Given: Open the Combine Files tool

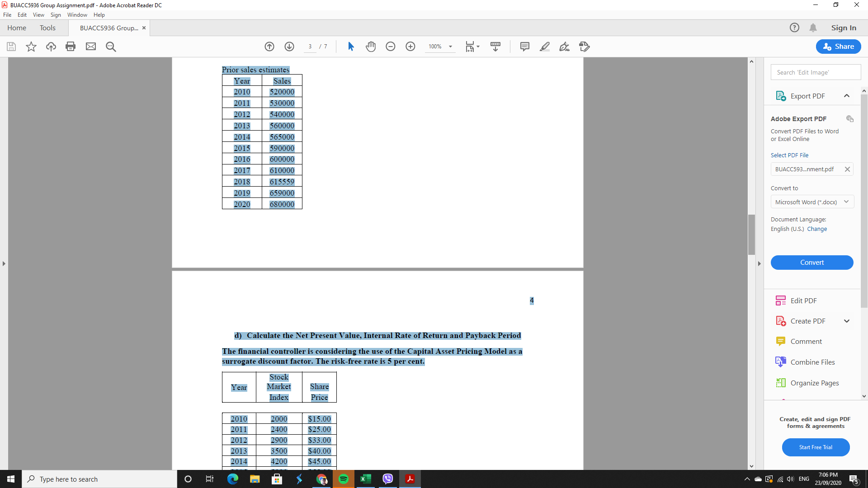Looking at the screenshot, I should point(812,361).
